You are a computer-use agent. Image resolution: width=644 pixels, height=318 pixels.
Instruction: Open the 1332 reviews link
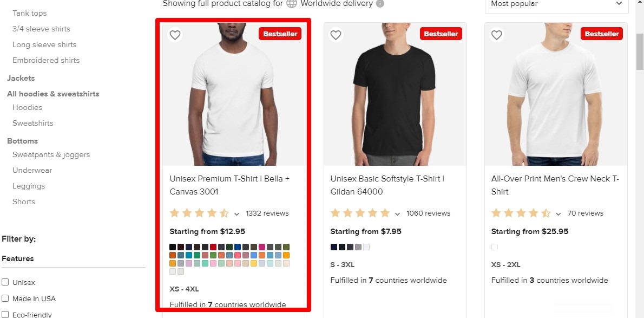(x=267, y=213)
